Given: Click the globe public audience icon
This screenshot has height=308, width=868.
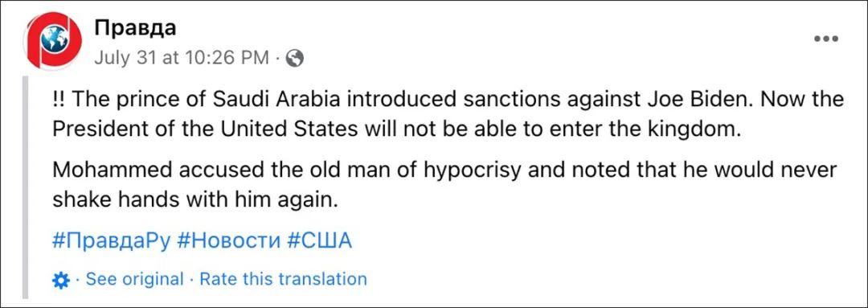Looking at the screenshot, I should 296,58.
